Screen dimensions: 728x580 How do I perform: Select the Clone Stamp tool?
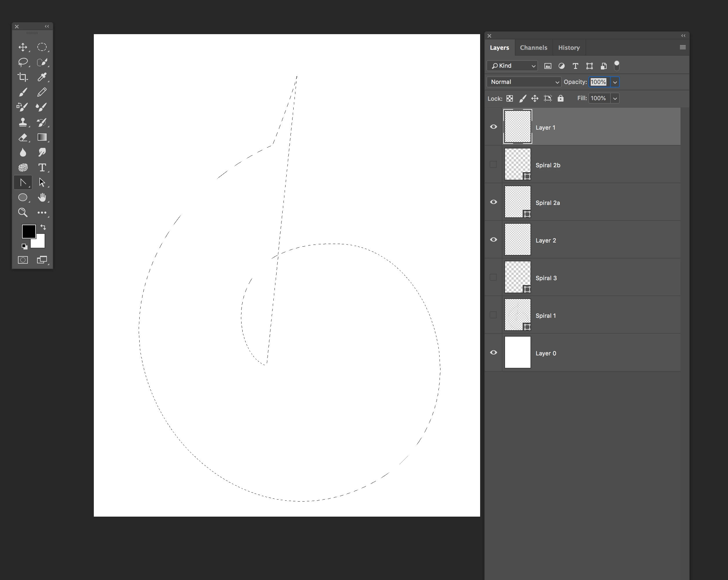[x=23, y=122]
